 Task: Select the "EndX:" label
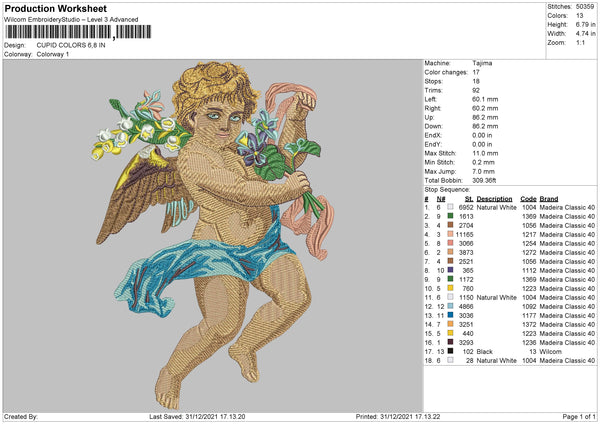tap(433, 135)
